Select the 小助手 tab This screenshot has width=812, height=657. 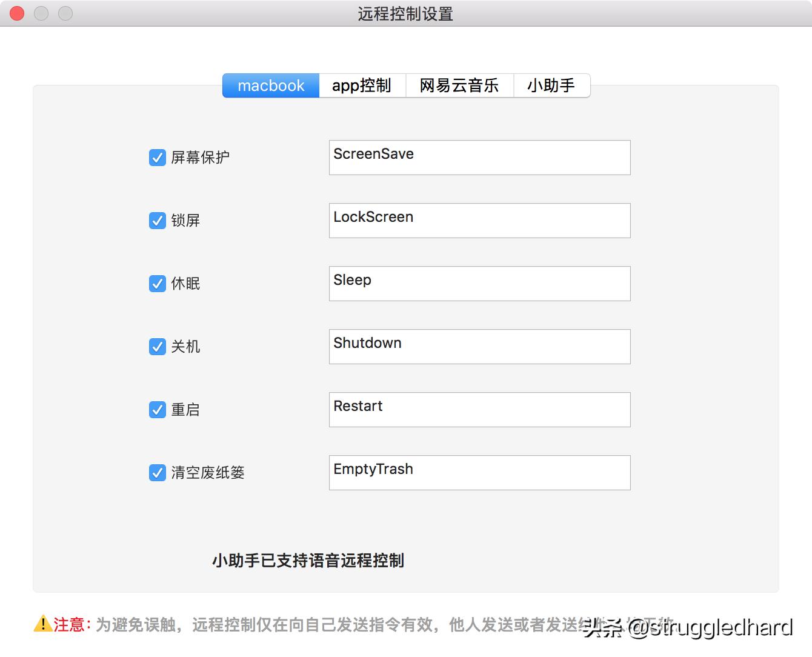click(551, 85)
